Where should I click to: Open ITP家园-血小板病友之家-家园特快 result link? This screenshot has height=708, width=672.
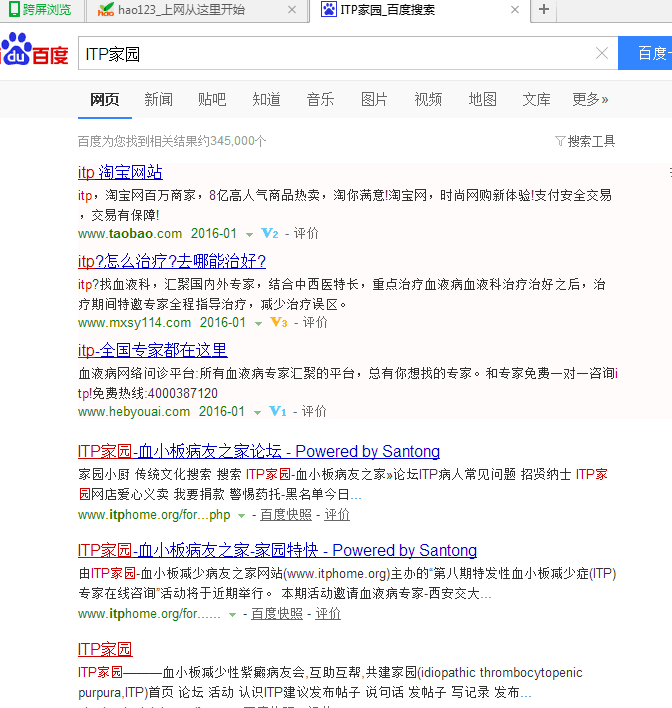277,550
